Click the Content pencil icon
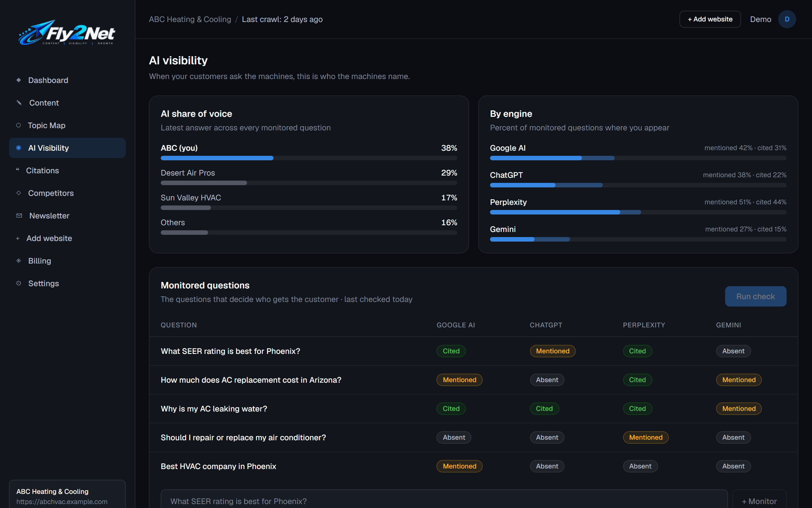Viewport: 812px width, 508px height. coord(19,102)
